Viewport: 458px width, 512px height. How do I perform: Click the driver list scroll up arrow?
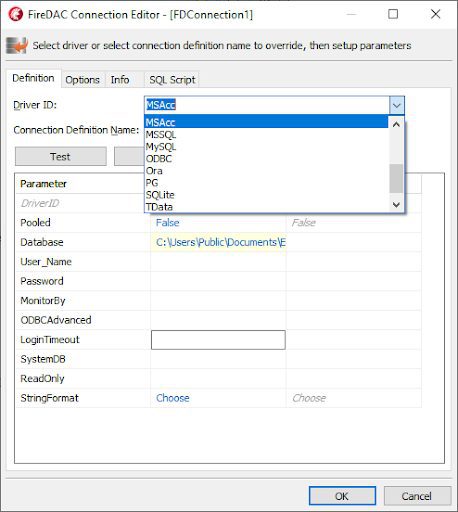396,124
